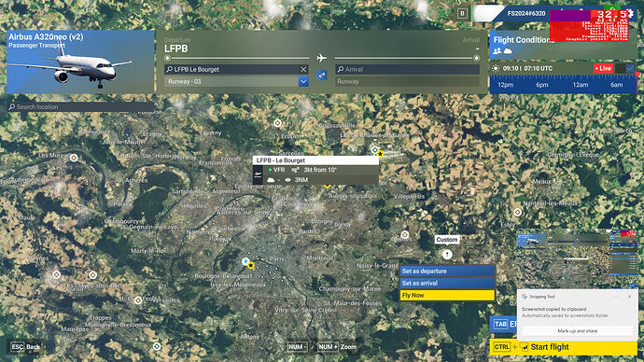Zoom out with the NUM - button
This screenshot has height=362, width=644.
pos(298,347)
